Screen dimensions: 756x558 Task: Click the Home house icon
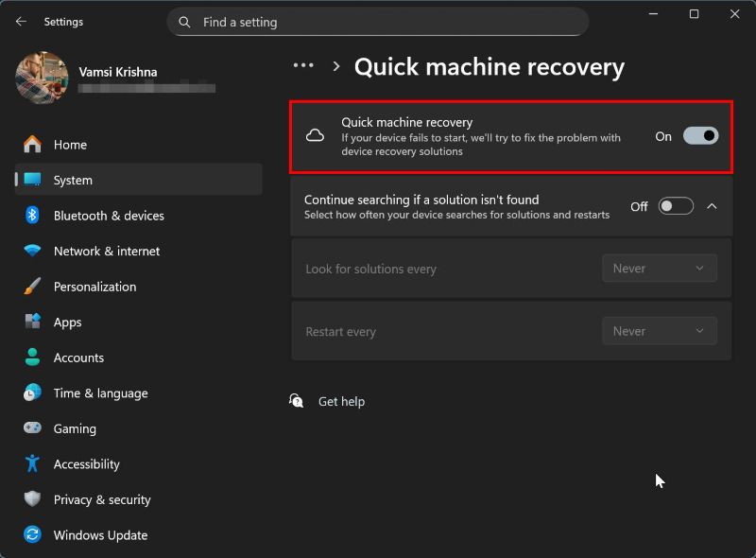pyautogui.click(x=33, y=145)
